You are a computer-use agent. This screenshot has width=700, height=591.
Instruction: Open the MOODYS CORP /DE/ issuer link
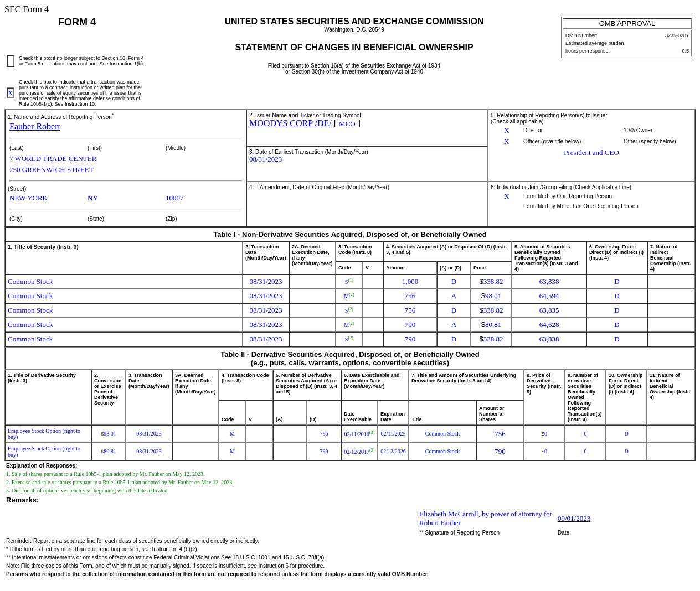(290, 123)
